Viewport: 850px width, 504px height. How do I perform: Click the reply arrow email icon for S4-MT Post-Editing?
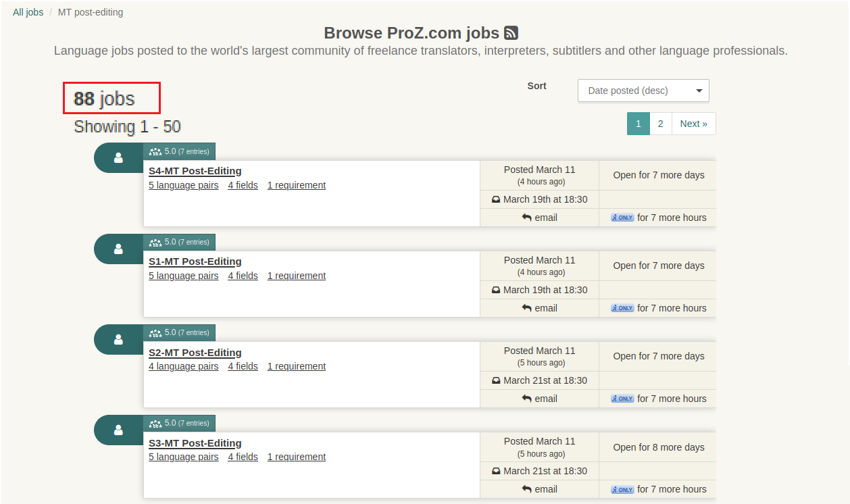pyautogui.click(x=527, y=218)
